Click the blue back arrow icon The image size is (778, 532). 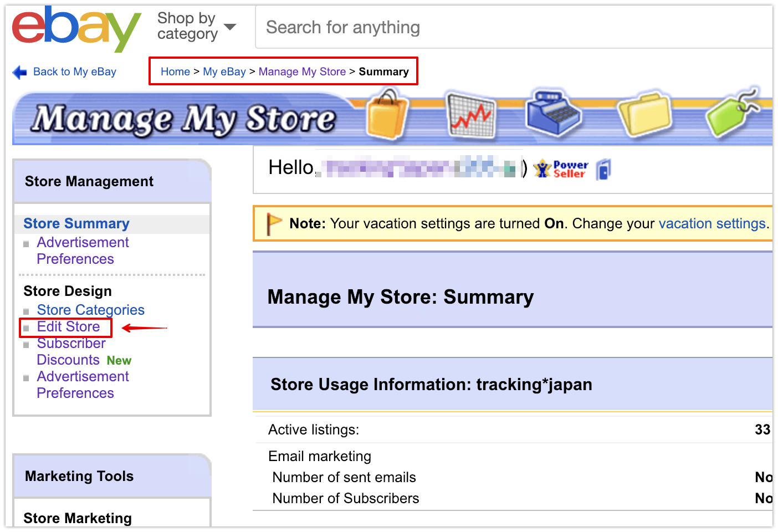point(19,71)
